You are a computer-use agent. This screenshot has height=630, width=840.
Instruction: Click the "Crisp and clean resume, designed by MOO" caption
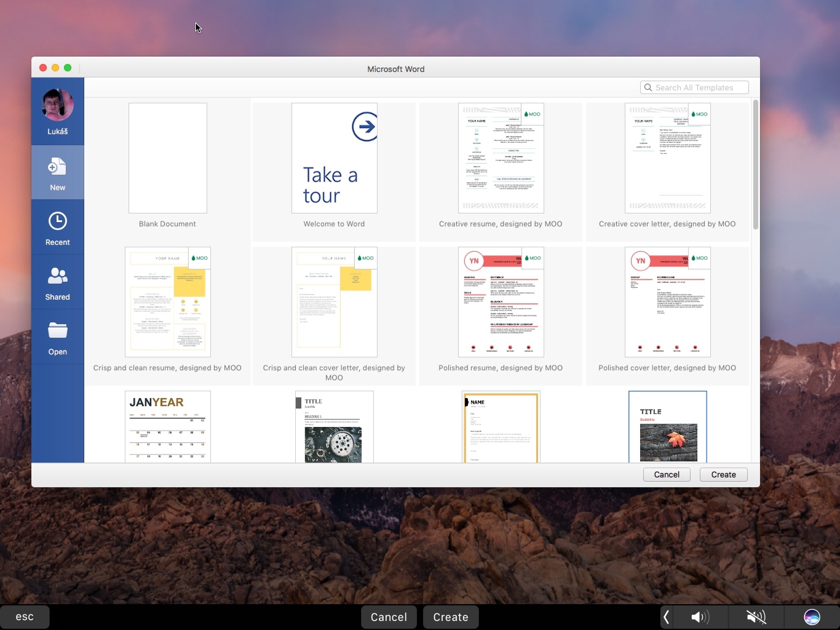coord(168,368)
